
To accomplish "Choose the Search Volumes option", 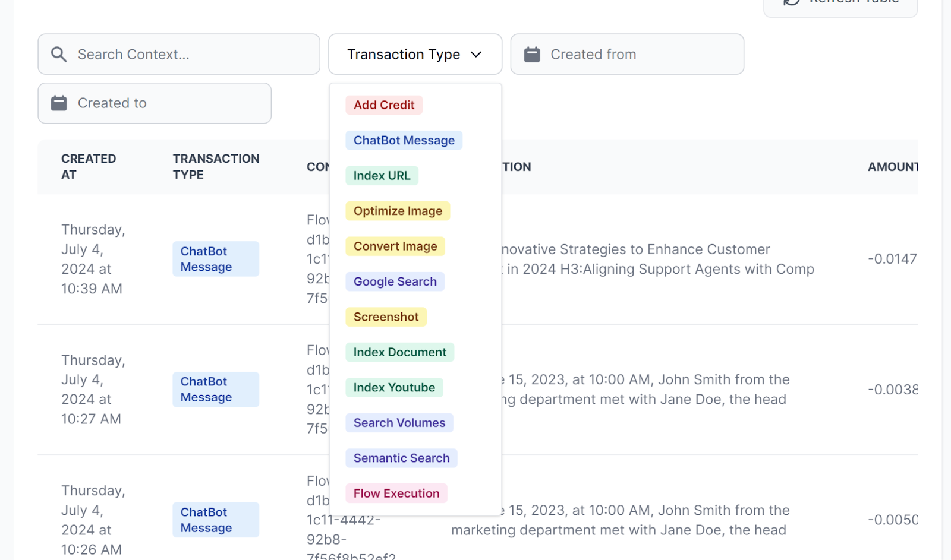I will [x=399, y=422].
